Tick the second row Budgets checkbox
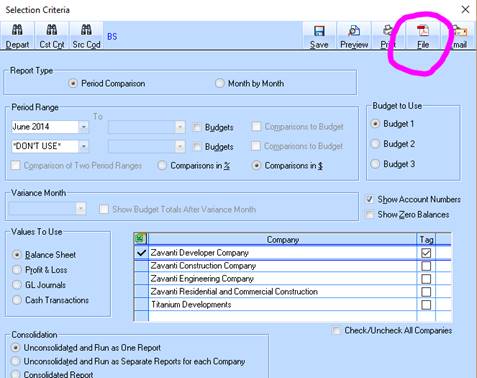 pyautogui.click(x=197, y=147)
